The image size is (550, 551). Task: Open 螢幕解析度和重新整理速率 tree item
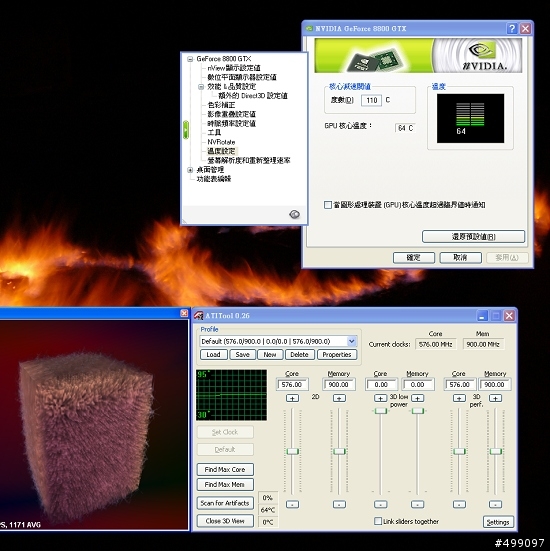click(x=248, y=160)
